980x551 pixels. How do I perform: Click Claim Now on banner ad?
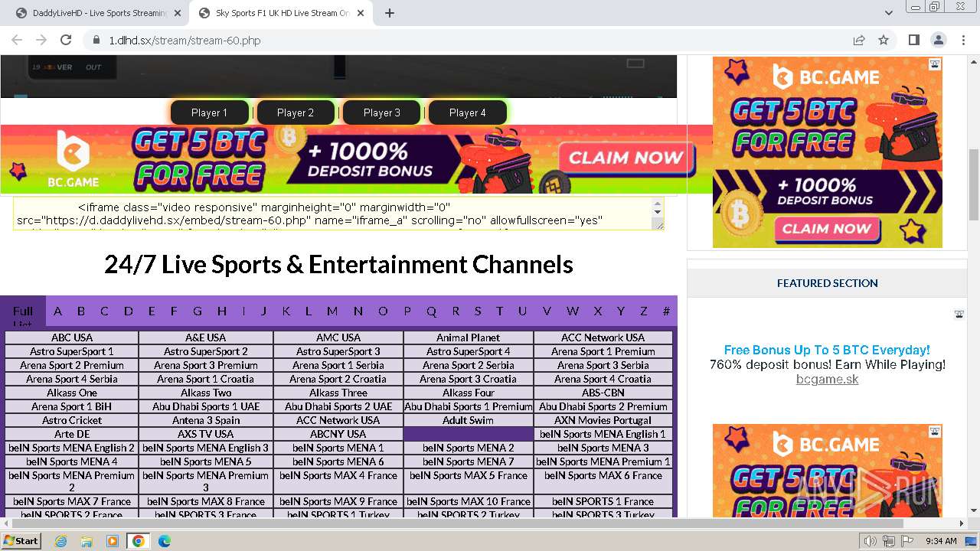pos(626,158)
